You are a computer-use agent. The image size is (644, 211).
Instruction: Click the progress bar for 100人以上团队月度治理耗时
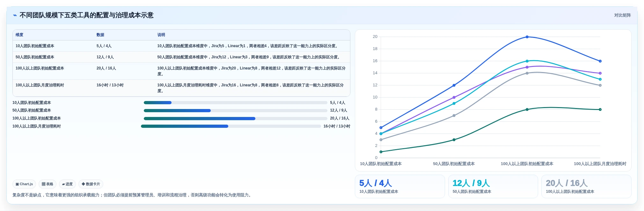[x=231, y=126]
